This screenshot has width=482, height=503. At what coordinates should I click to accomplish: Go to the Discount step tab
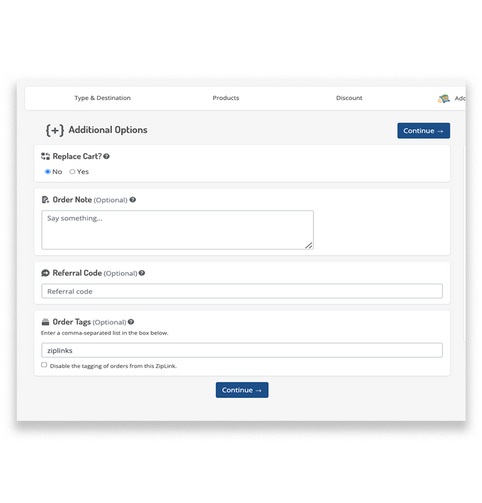click(349, 98)
